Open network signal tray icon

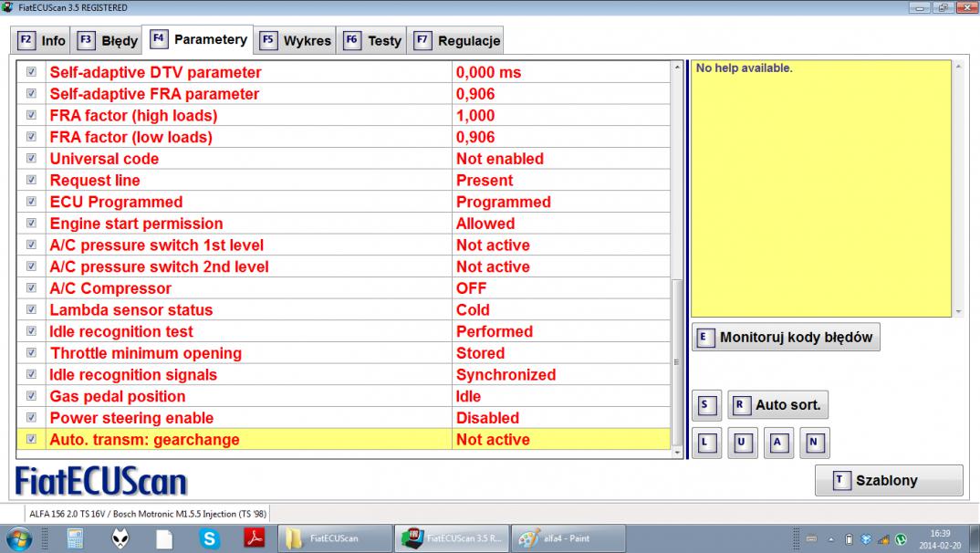pyautogui.click(x=884, y=539)
